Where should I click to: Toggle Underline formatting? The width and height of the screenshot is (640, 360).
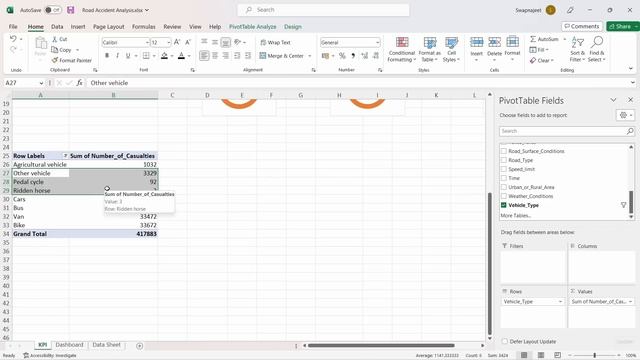[128, 56]
